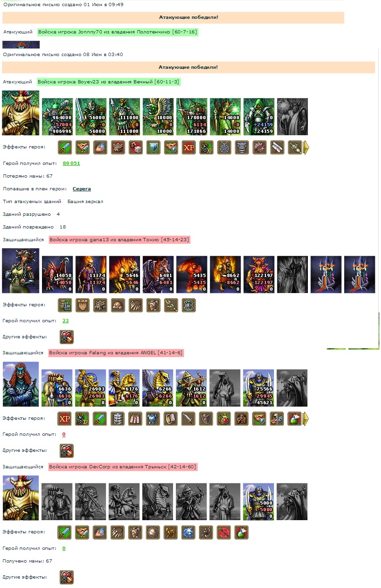This screenshot has width=381, height=588.
Task: Click the blue chest armor icon in Falang's row
Action: pyautogui.click(x=153, y=418)
